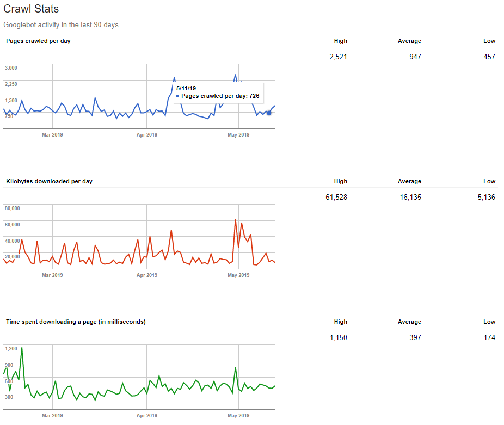This screenshot has width=504, height=425.
Task: Click the tooltip value Pages crawled per day: 726
Action: click(220, 96)
